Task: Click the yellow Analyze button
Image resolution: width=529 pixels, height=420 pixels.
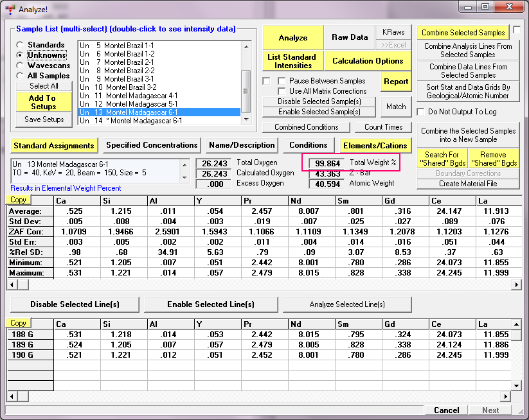Action: (292, 38)
